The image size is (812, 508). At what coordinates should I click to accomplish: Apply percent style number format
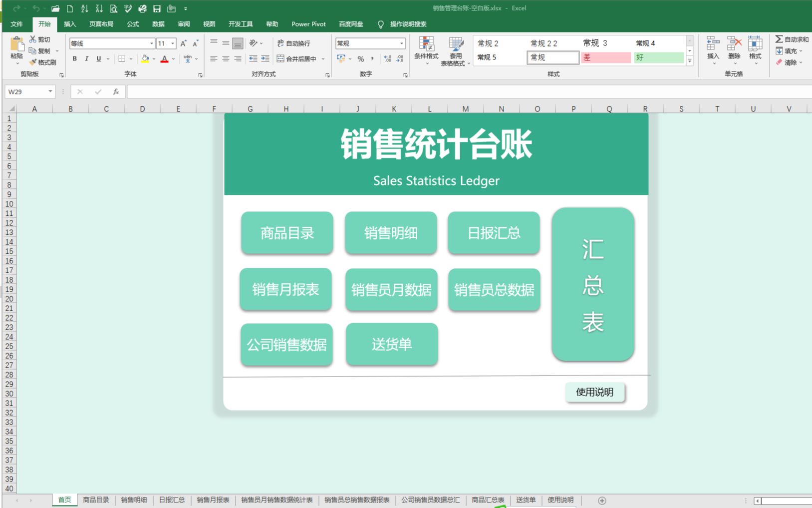(x=361, y=58)
